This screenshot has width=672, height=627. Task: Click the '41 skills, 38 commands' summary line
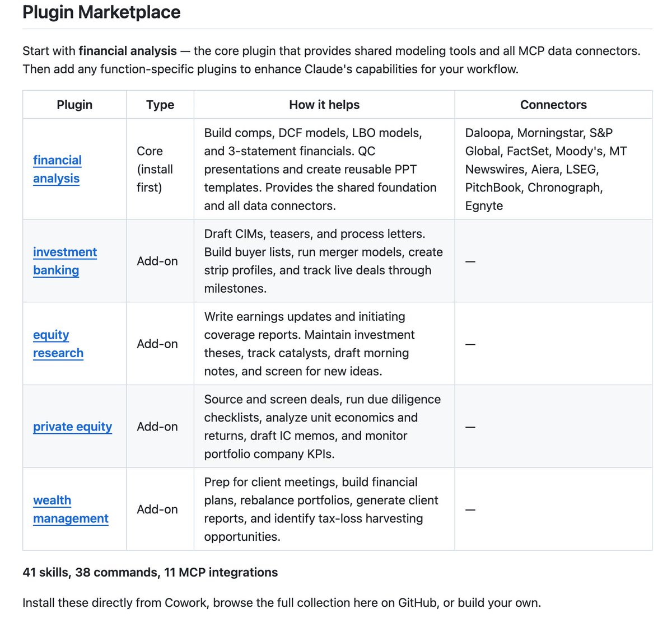[x=150, y=572]
